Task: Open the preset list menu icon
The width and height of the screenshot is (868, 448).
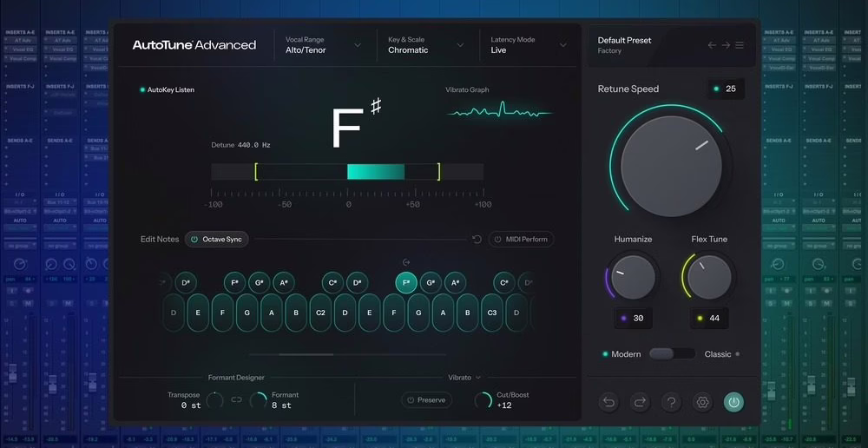Action: click(x=740, y=45)
